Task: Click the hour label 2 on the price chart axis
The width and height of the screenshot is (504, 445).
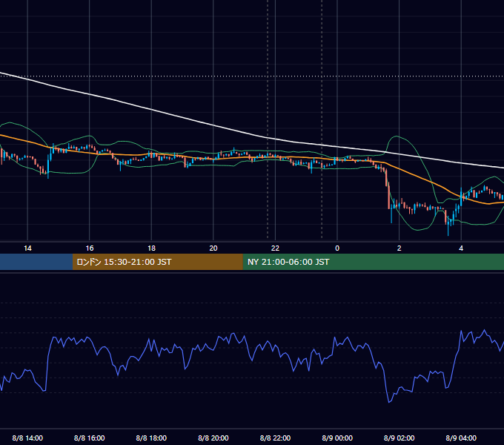Action: coord(399,248)
